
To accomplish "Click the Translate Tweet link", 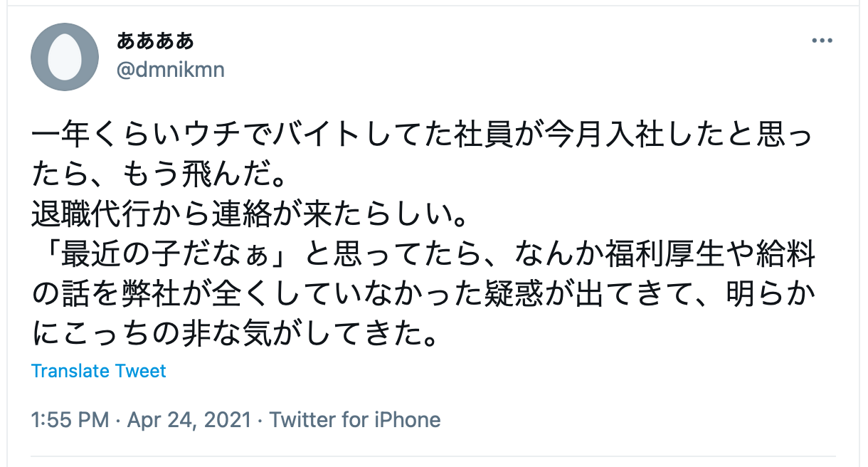I will click(x=99, y=371).
